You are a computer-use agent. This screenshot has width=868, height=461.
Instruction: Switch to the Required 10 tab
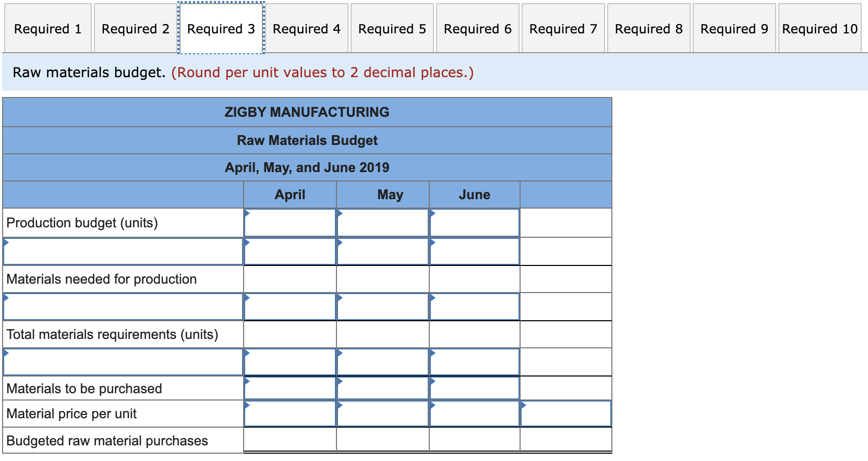coord(819,29)
